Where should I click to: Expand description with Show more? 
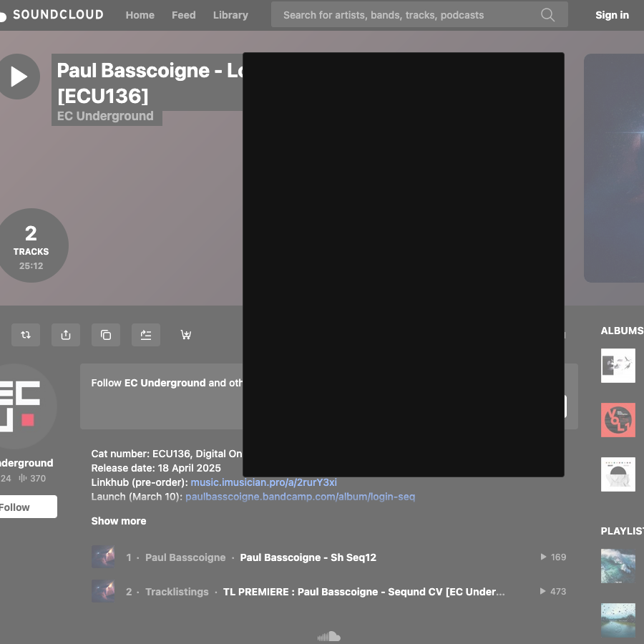click(x=119, y=521)
